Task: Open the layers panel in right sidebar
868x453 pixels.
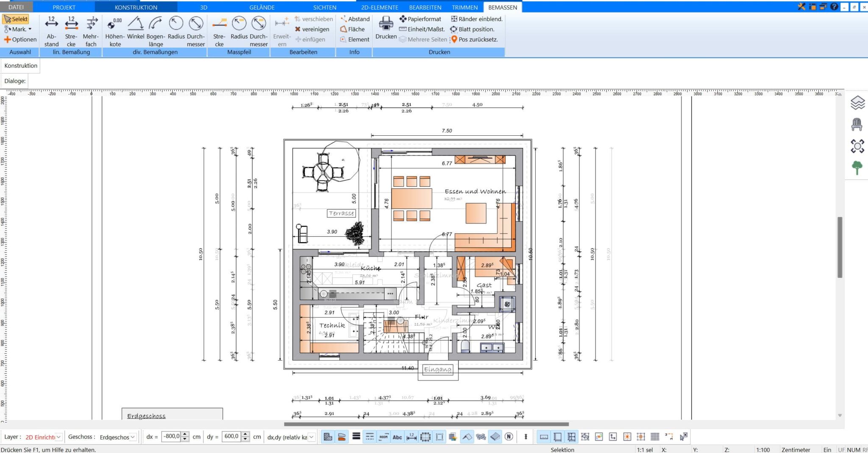Action: 857,103
